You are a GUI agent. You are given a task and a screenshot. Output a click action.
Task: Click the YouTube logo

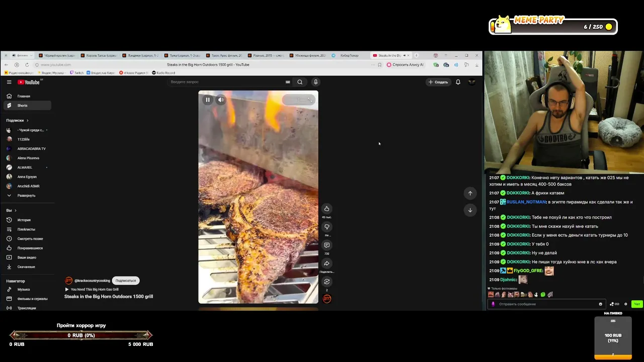point(29,82)
